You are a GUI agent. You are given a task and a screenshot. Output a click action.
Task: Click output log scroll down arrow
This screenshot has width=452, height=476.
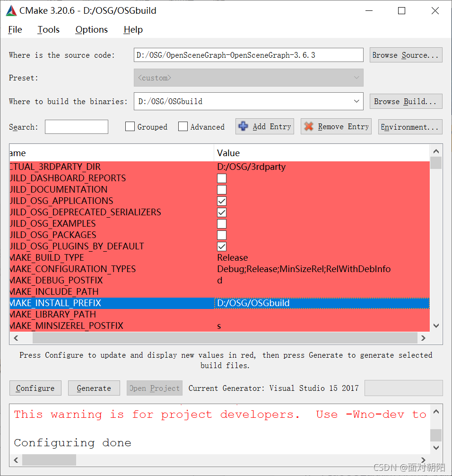pyautogui.click(x=436, y=448)
